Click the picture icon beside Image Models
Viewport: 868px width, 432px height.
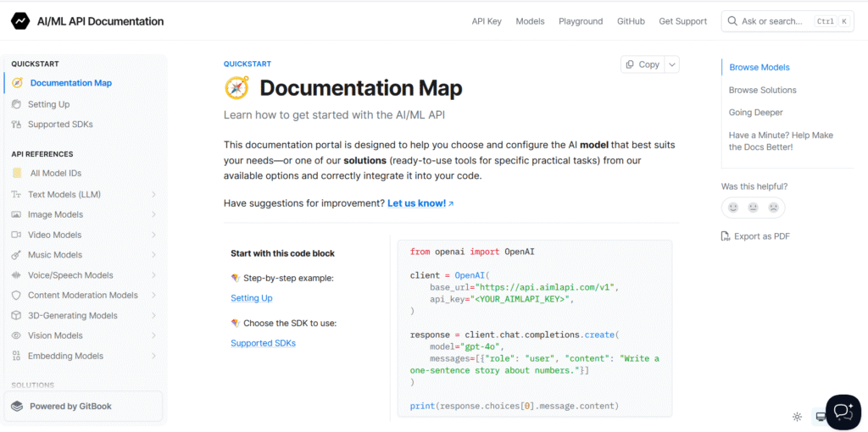pyautogui.click(x=17, y=214)
